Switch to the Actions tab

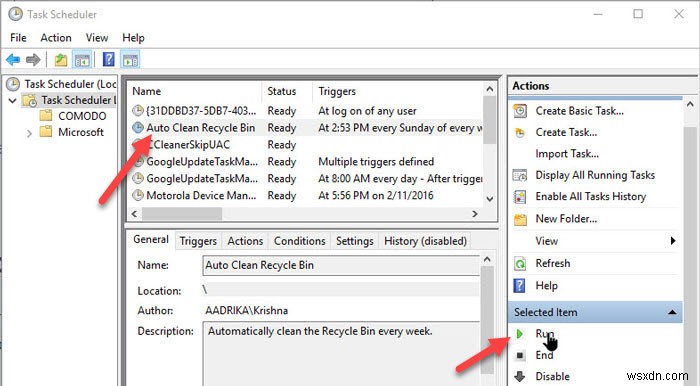click(x=245, y=241)
